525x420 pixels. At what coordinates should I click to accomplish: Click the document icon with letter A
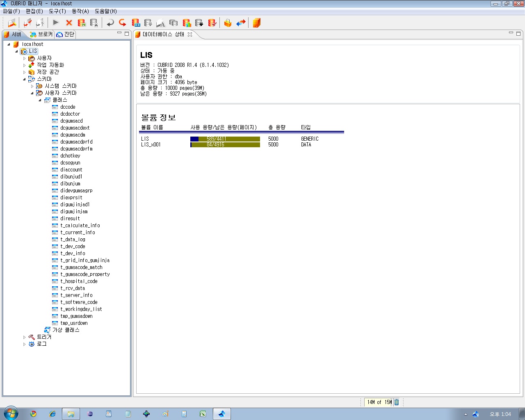click(x=161, y=23)
